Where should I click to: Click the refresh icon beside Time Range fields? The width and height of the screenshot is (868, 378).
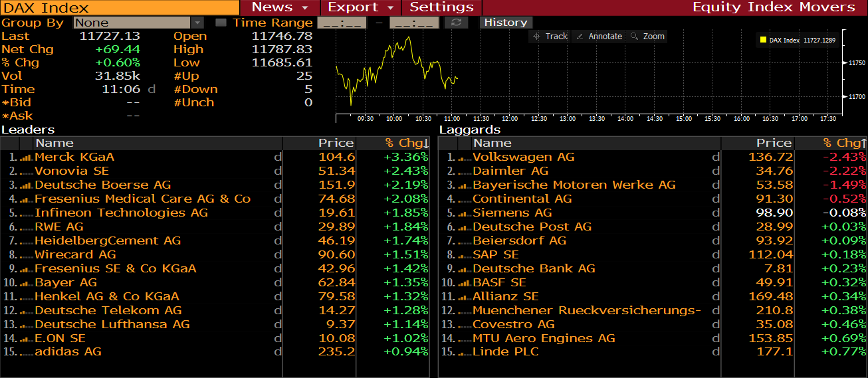click(456, 23)
